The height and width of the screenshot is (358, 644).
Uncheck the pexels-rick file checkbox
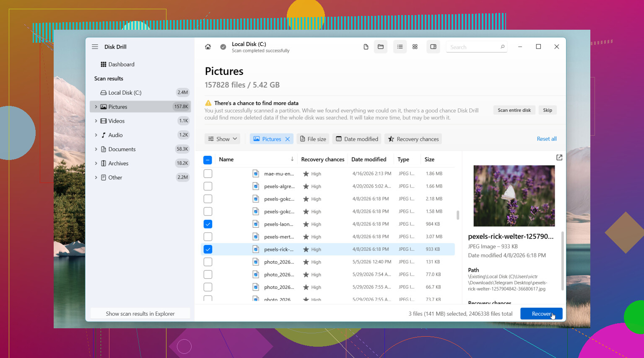click(x=208, y=249)
